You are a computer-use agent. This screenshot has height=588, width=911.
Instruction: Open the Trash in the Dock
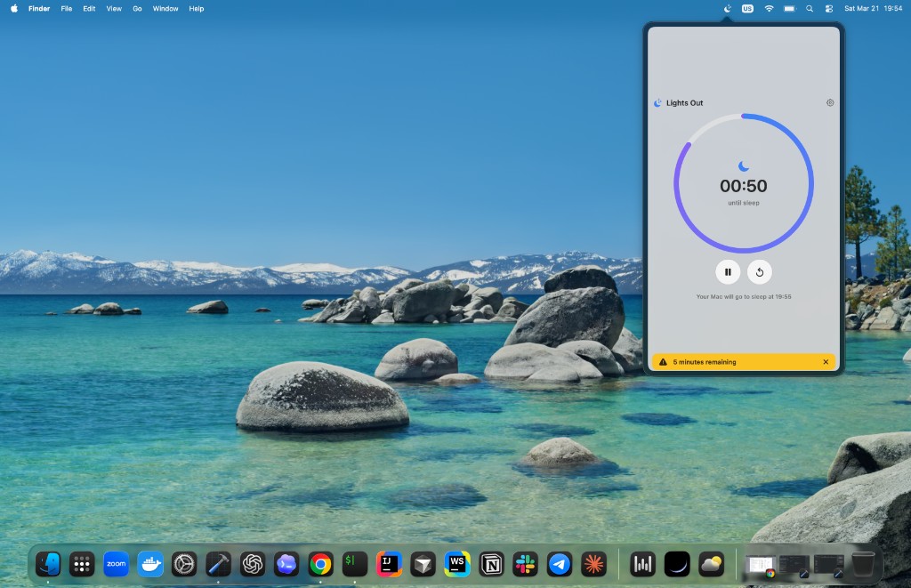tap(863, 564)
